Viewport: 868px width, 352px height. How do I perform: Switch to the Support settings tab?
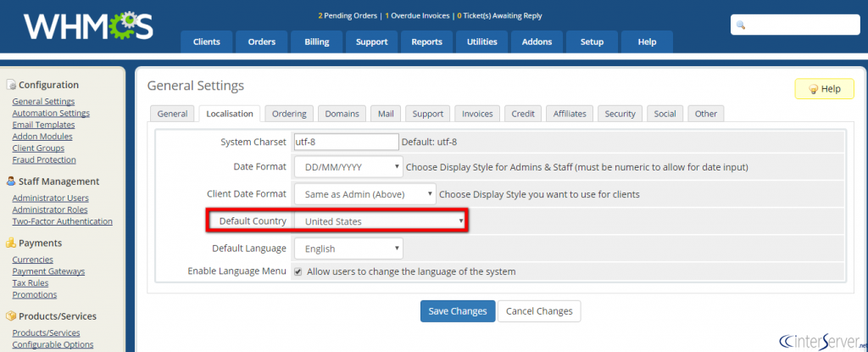pos(428,114)
